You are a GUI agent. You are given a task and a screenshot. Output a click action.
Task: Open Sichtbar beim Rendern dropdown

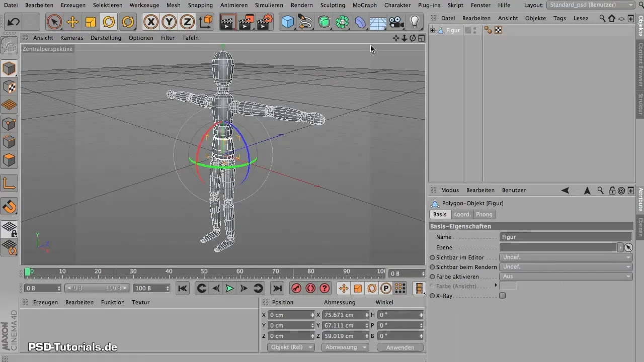pos(566,267)
